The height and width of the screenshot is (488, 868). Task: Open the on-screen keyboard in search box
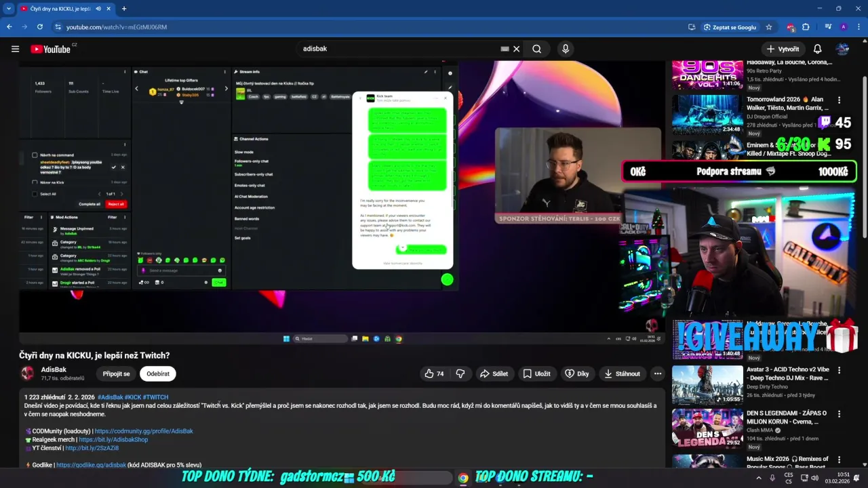click(505, 49)
